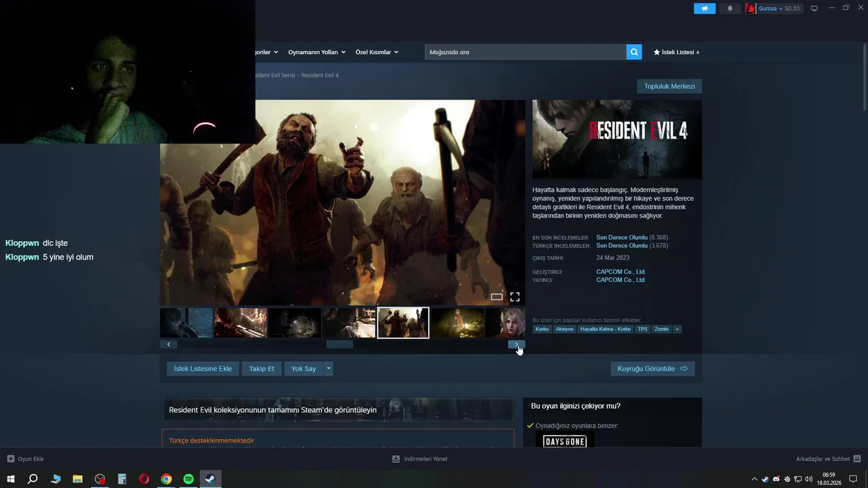
Task: Open İndirmeleri Yönet downloads
Action: pos(419,459)
